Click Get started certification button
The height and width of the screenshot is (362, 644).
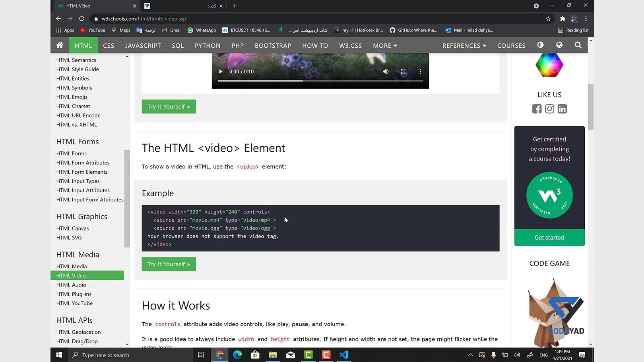[549, 237]
